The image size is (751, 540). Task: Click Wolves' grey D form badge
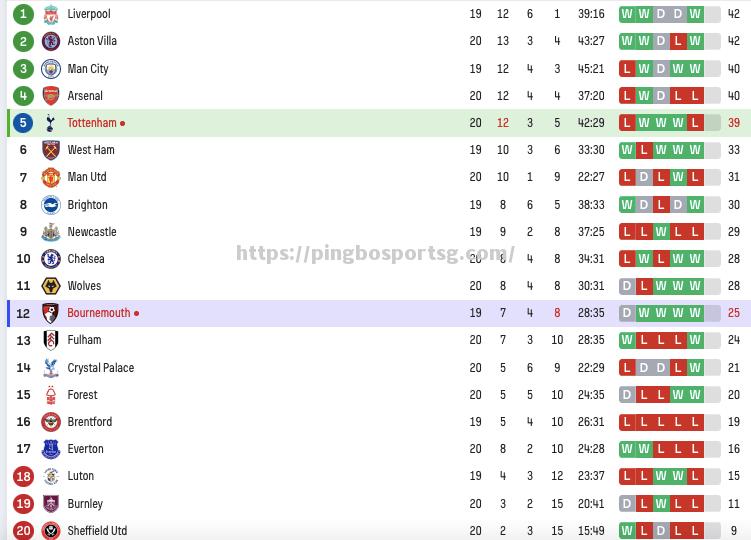pyautogui.click(x=627, y=286)
